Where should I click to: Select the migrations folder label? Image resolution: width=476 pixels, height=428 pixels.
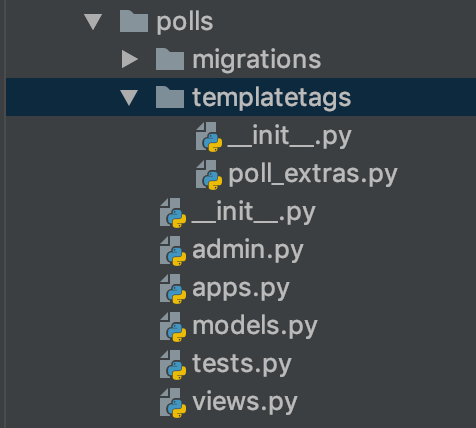click(x=257, y=60)
